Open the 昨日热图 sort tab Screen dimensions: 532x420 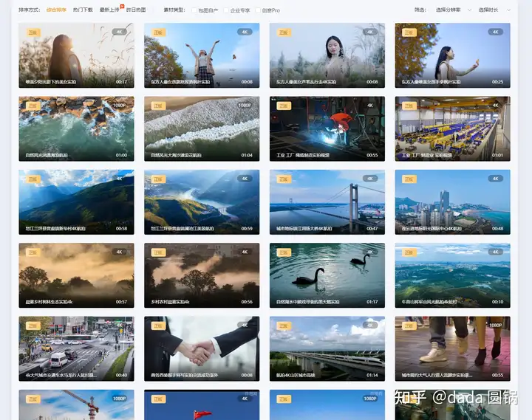(136, 10)
